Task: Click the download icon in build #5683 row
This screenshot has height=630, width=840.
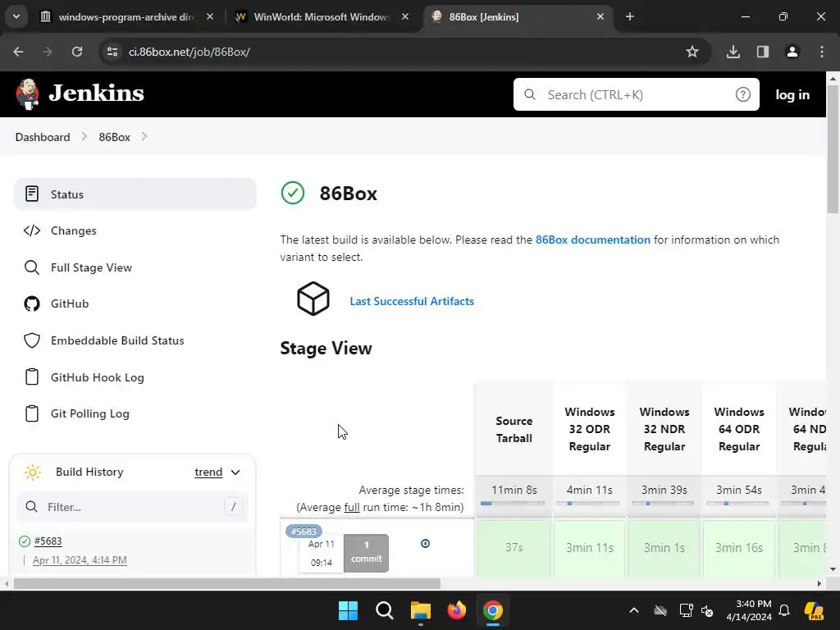Action: [x=426, y=543]
